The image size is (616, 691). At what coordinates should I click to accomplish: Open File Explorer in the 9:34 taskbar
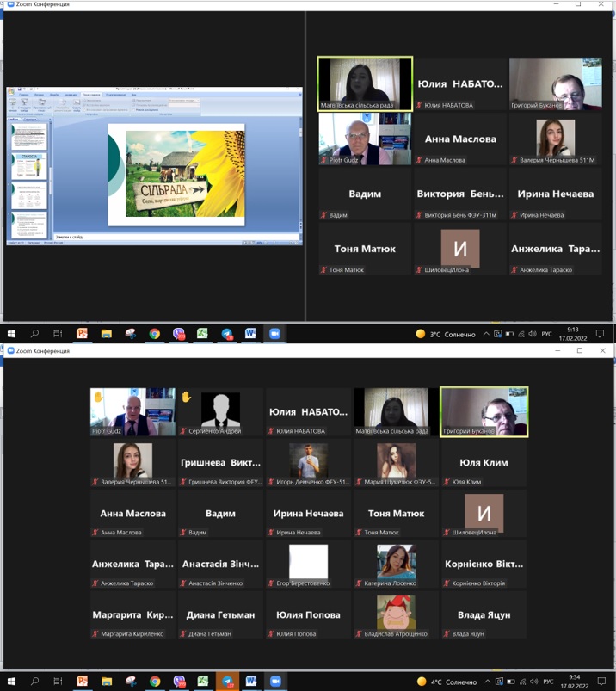coord(107,682)
